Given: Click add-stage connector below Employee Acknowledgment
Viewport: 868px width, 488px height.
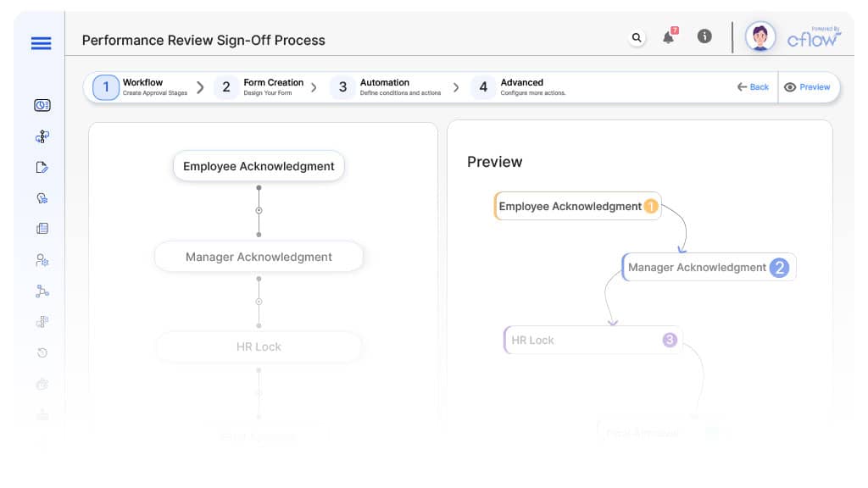Looking at the screenshot, I should pos(259,210).
